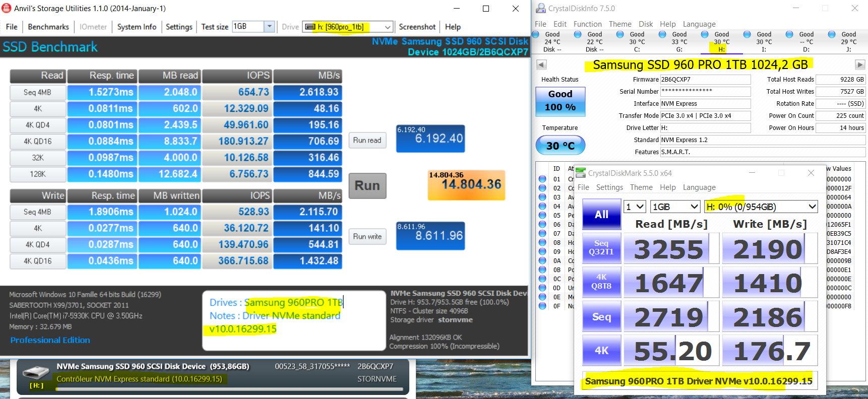Open Anvil's File menu

(12, 27)
